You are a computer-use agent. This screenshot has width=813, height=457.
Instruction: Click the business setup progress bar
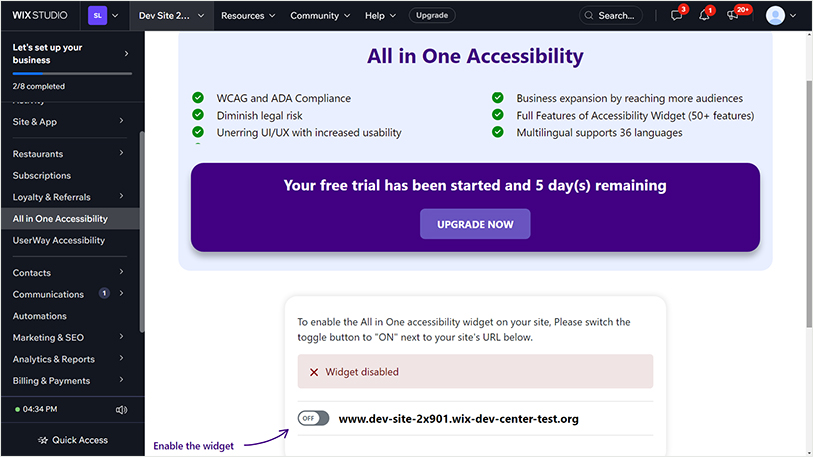[71, 73]
